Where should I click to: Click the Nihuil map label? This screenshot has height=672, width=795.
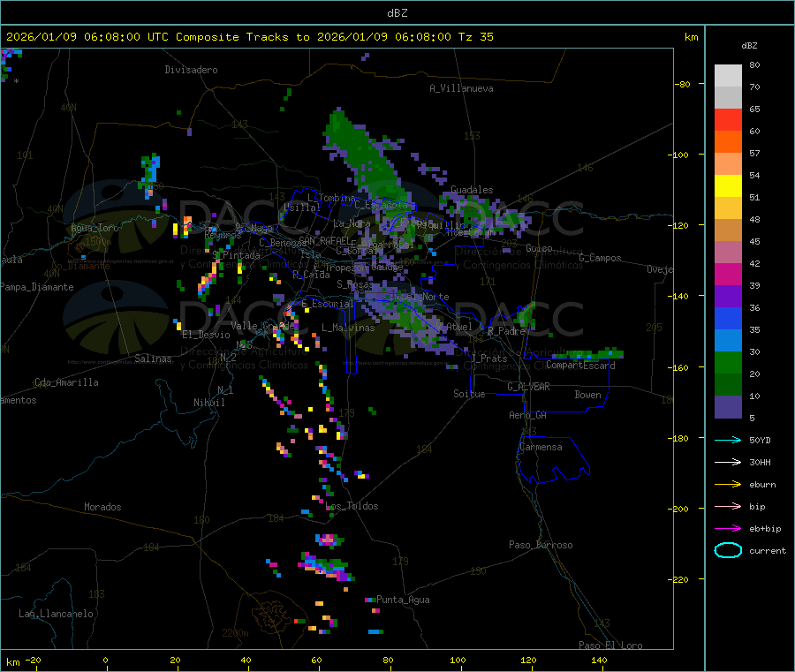tap(208, 403)
